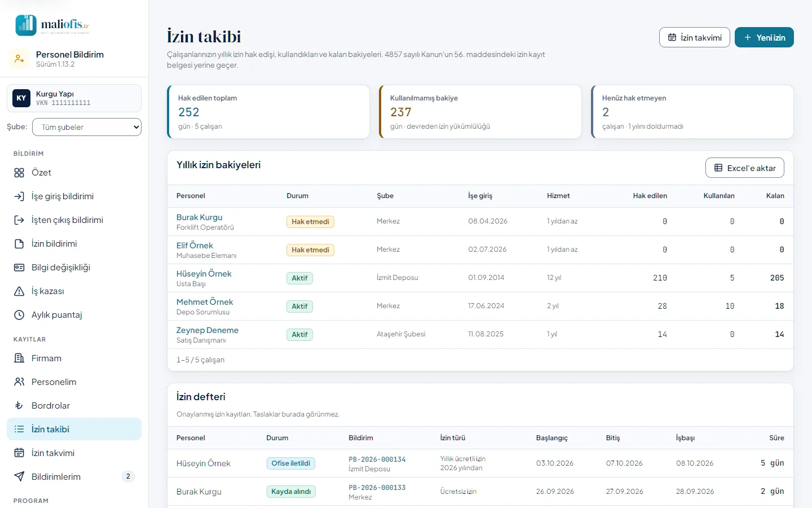Click the İzin takvimi calendar icon in sidebar
This screenshot has width=812, height=508.
coord(19,453)
